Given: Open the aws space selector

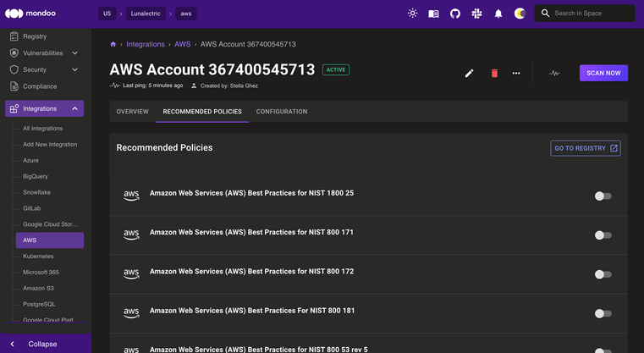Looking at the screenshot, I should pos(186,14).
